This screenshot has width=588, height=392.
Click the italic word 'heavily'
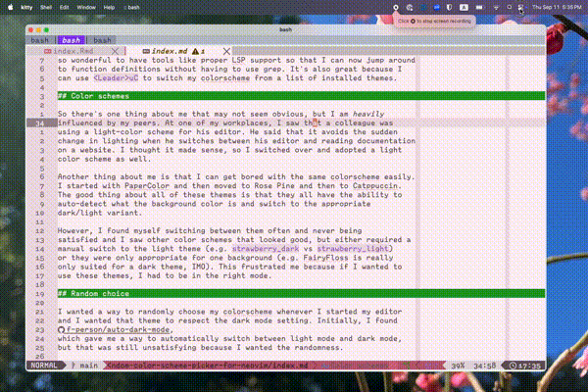368,114
